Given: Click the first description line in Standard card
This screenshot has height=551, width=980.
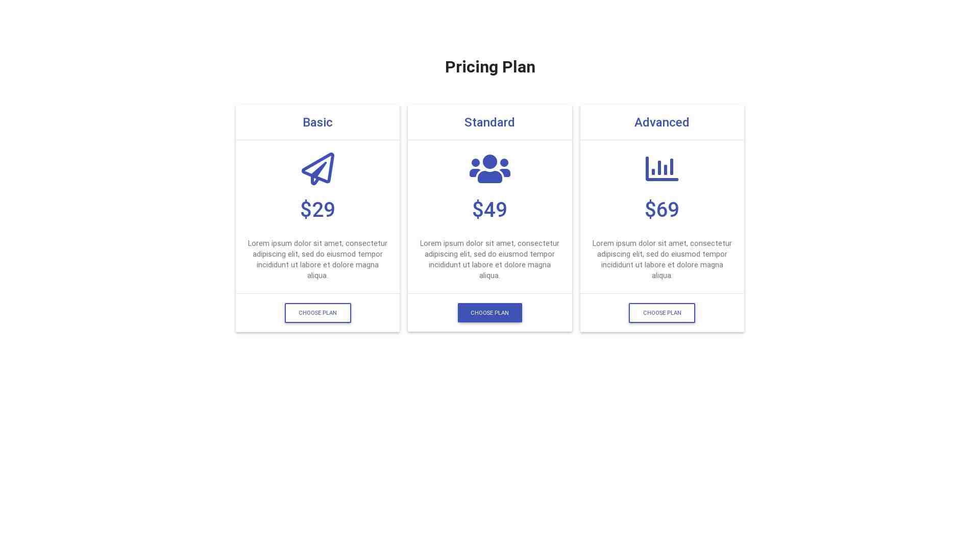Looking at the screenshot, I should (x=489, y=243).
